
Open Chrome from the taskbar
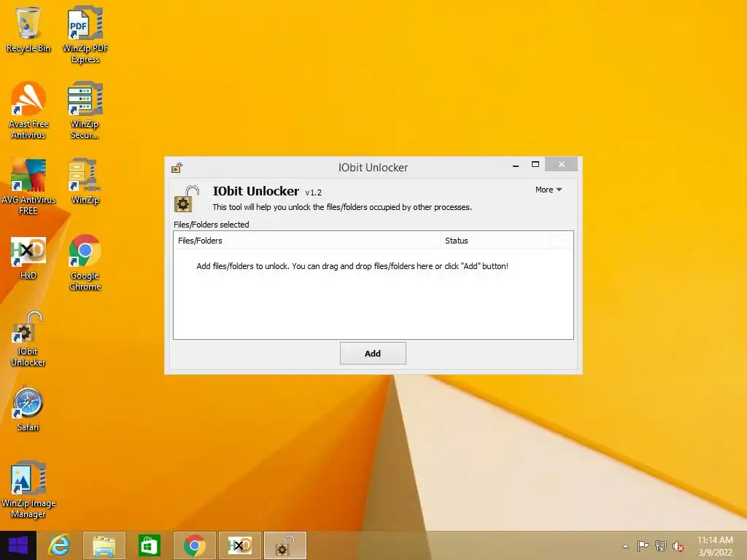coord(194,545)
